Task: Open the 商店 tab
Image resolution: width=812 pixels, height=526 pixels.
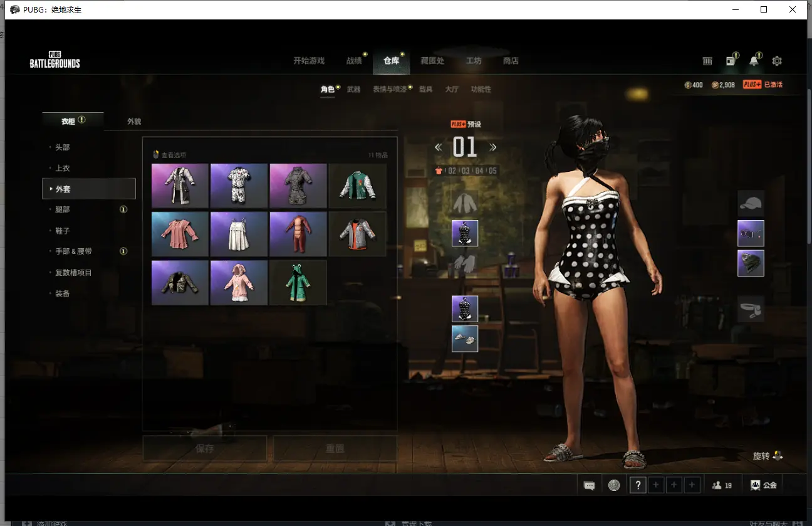Action: pyautogui.click(x=511, y=61)
